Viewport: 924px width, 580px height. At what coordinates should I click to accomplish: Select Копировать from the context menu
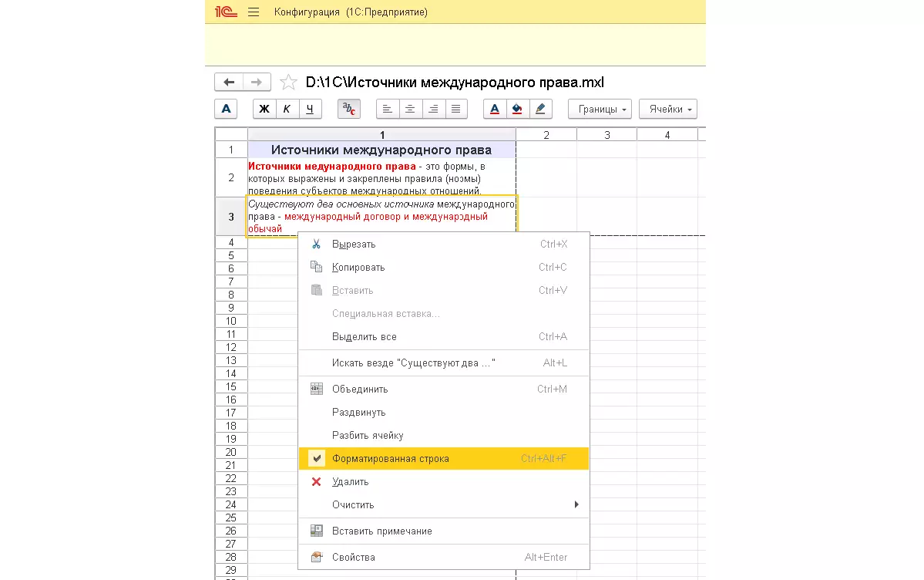444,268
